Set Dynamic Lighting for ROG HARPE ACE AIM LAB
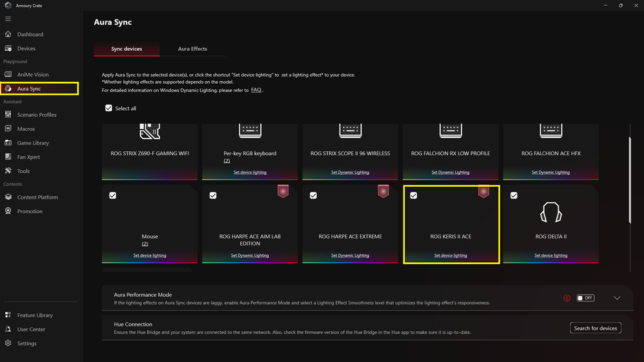The width and height of the screenshot is (644, 362). (249, 255)
